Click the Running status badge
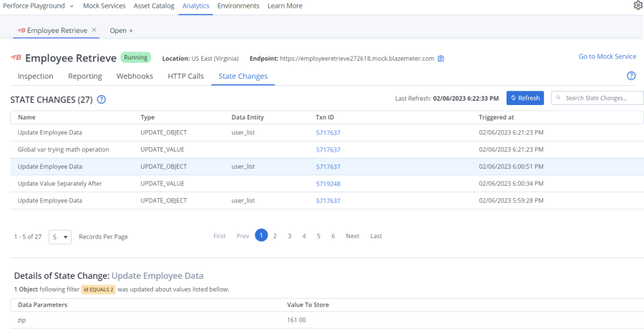644x331 pixels. [x=135, y=57]
